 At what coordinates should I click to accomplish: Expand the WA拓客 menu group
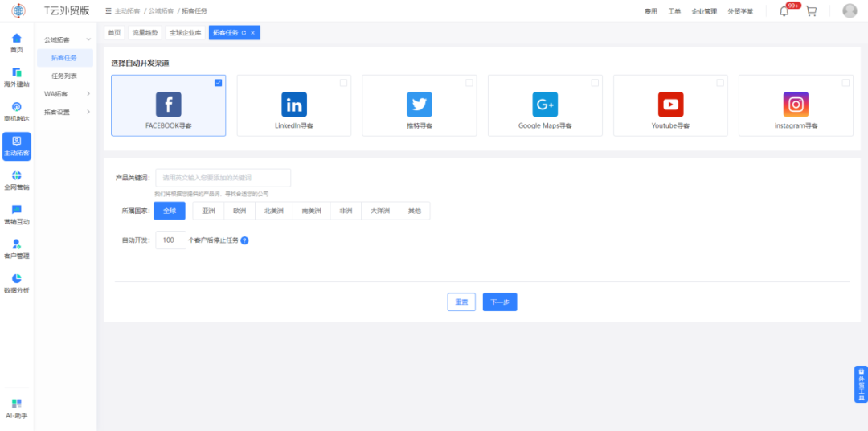(x=65, y=93)
